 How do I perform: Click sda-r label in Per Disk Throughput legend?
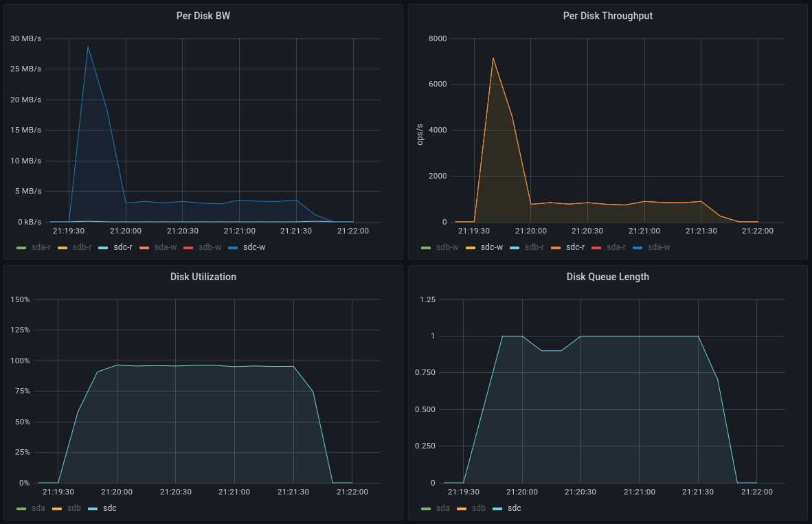[x=616, y=247]
